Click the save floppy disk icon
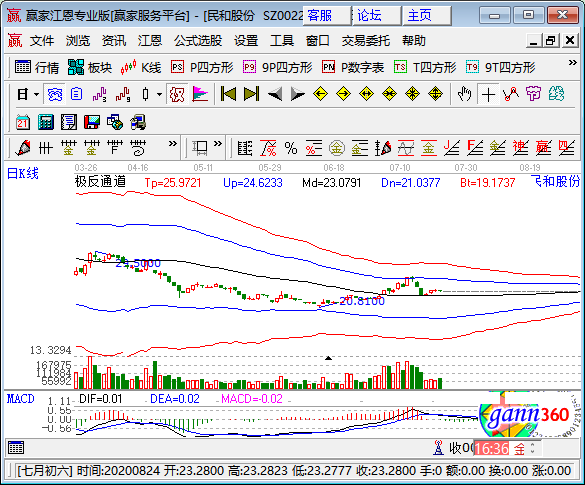Screen dimensions: 585x485 [92, 122]
